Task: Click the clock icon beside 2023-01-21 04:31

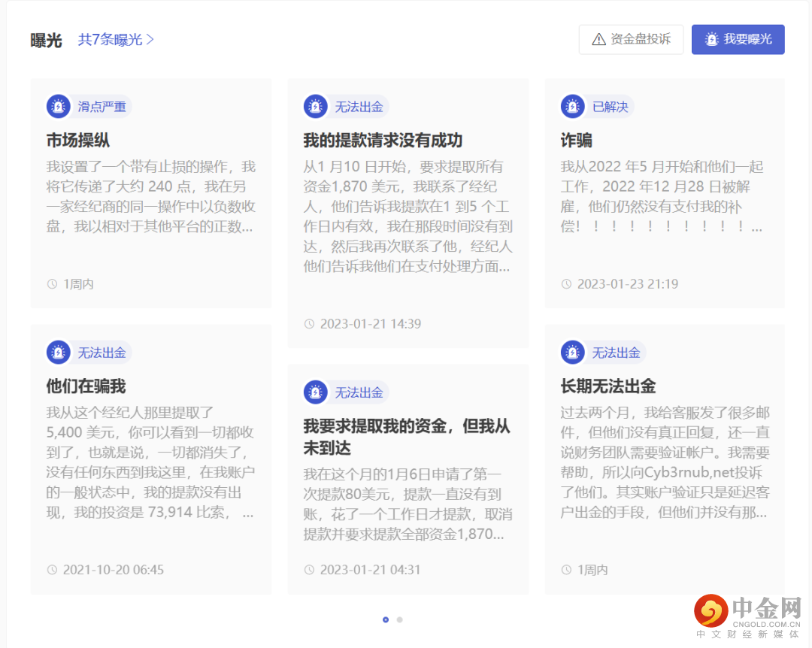Action: click(x=309, y=570)
